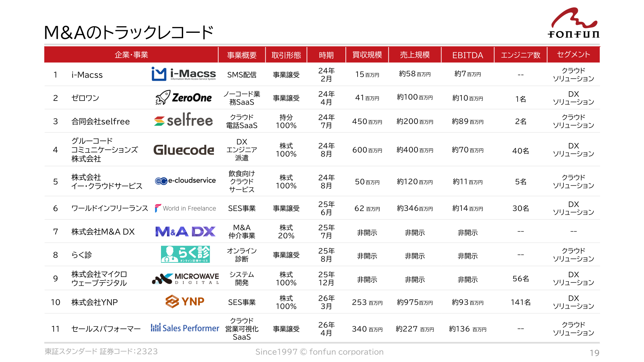Select the らく診 name text
The width and height of the screenshot is (644, 362).
pos(82,255)
